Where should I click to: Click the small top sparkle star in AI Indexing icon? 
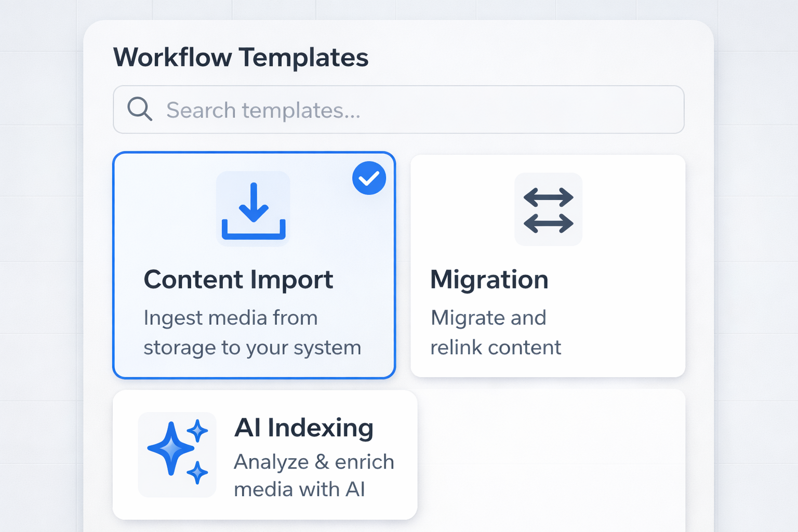coord(197,431)
